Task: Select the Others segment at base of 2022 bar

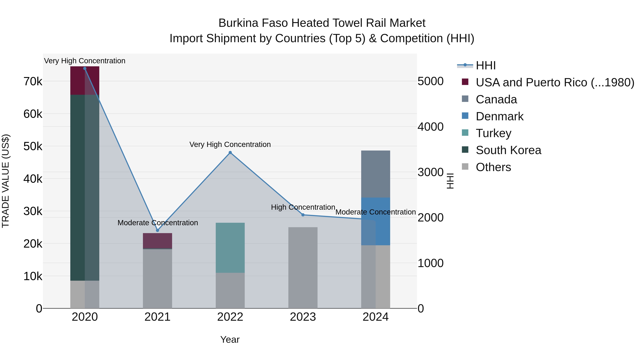Action: coord(230,290)
